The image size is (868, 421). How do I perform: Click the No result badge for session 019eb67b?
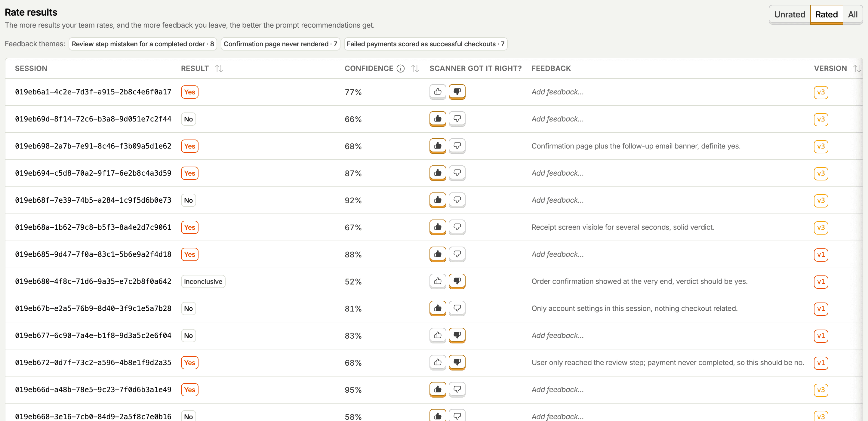[188, 309]
